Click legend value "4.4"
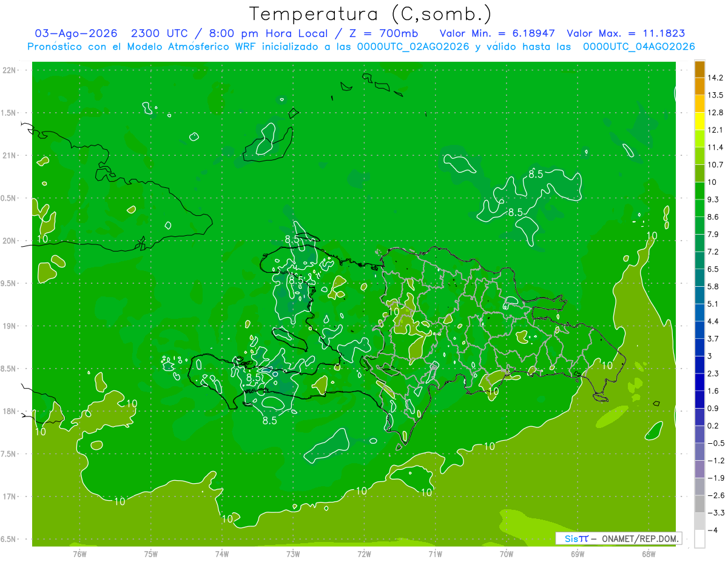This screenshot has height=562, width=728. pos(714,321)
